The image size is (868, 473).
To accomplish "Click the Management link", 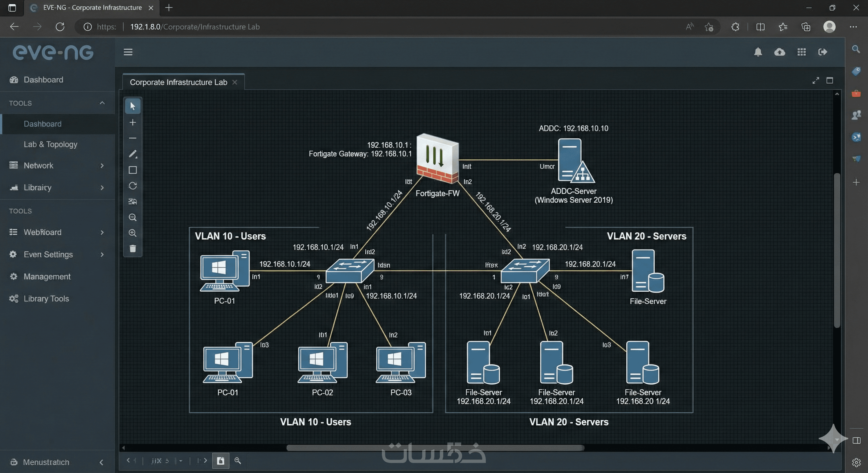I will pyautogui.click(x=47, y=277).
